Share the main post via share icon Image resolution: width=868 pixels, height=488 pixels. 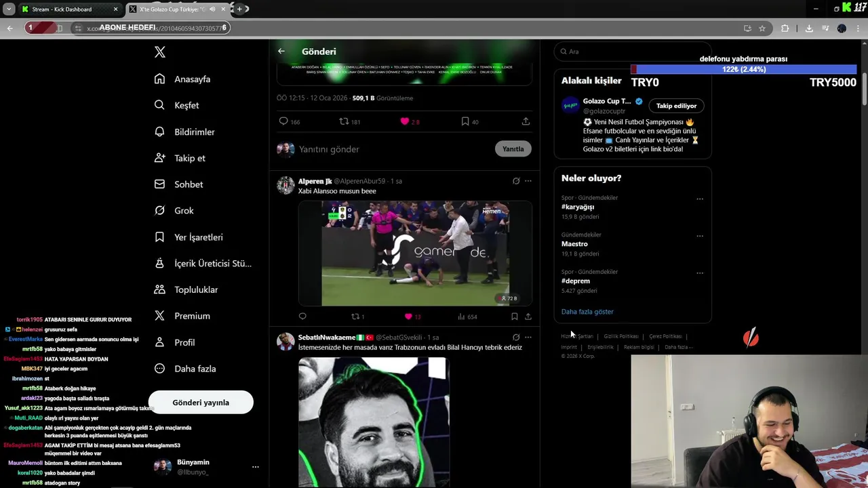click(526, 121)
